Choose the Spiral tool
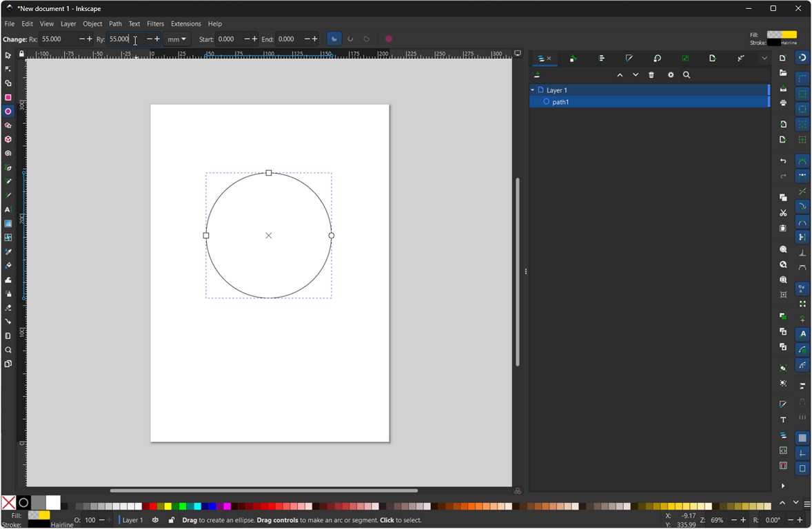The width and height of the screenshot is (812, 529). (8, 154)
